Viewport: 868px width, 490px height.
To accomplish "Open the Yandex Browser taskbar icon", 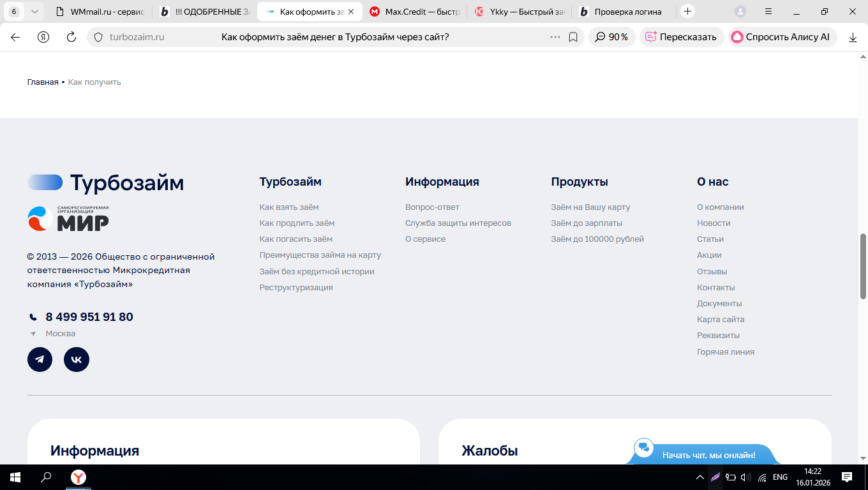I will tap(78, 477).
